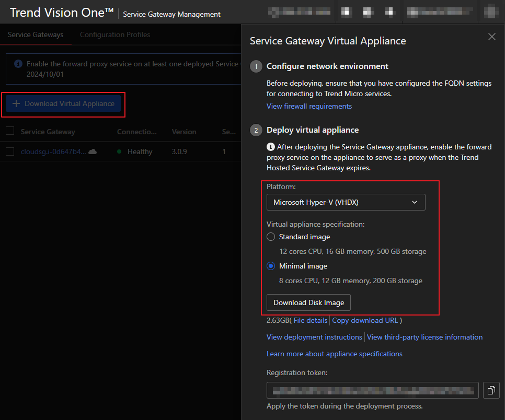The image size is (505, 420).
Task: Click the cloud icon beside cloudsg gateway
Action: point(93,151)
